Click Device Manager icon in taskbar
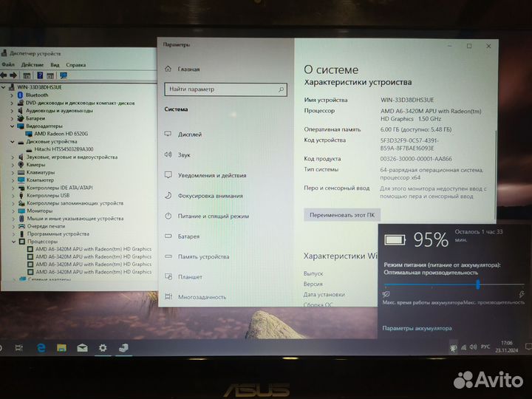532x399 pixels. [x=123, y=348]
